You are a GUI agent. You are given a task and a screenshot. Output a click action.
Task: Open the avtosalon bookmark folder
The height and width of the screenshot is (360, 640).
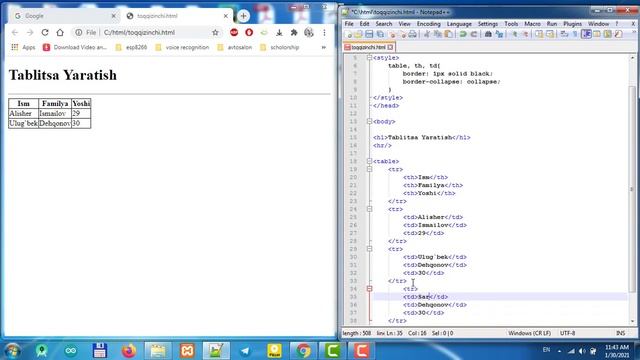tap(235, 47)
